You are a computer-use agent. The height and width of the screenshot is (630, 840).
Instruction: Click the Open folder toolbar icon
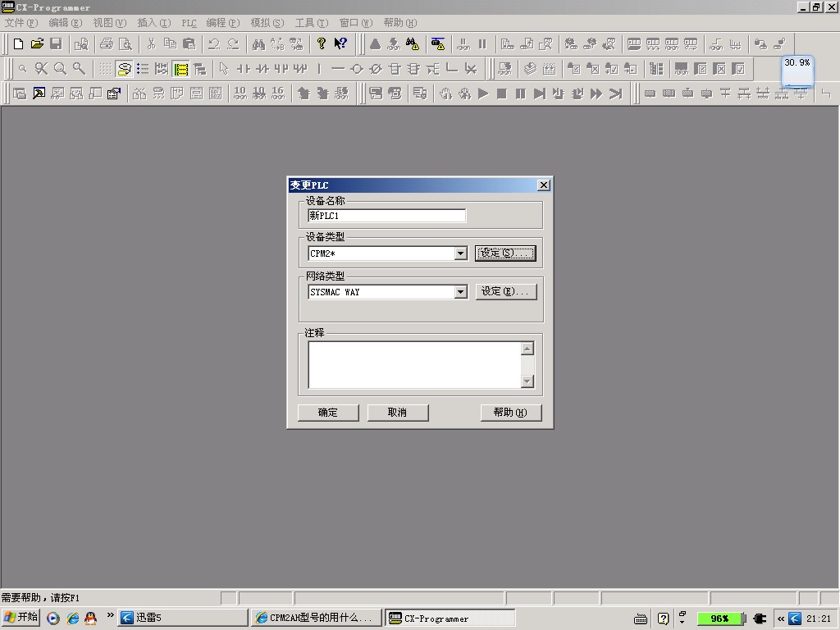point(37,44)
